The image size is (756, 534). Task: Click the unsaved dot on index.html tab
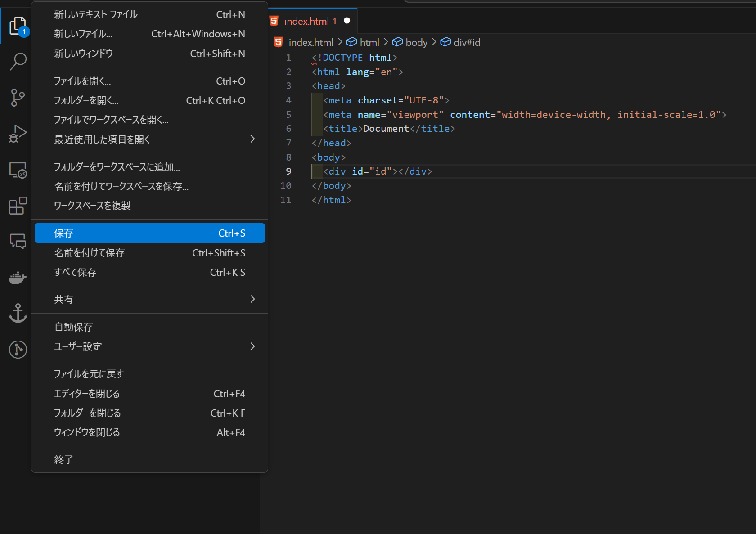click(x=347, y=21)
